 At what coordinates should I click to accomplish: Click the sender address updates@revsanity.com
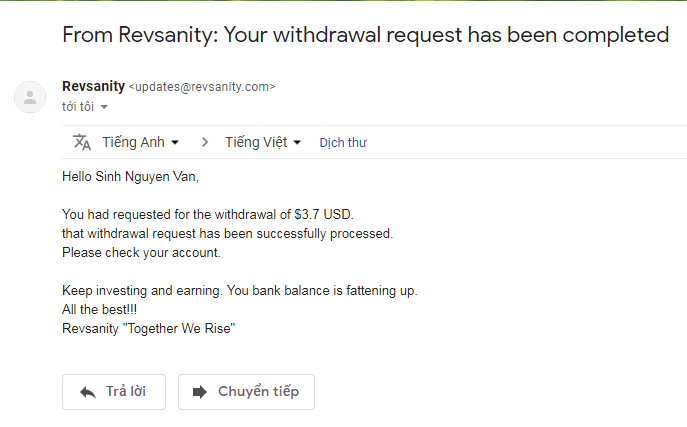(202, 88)
